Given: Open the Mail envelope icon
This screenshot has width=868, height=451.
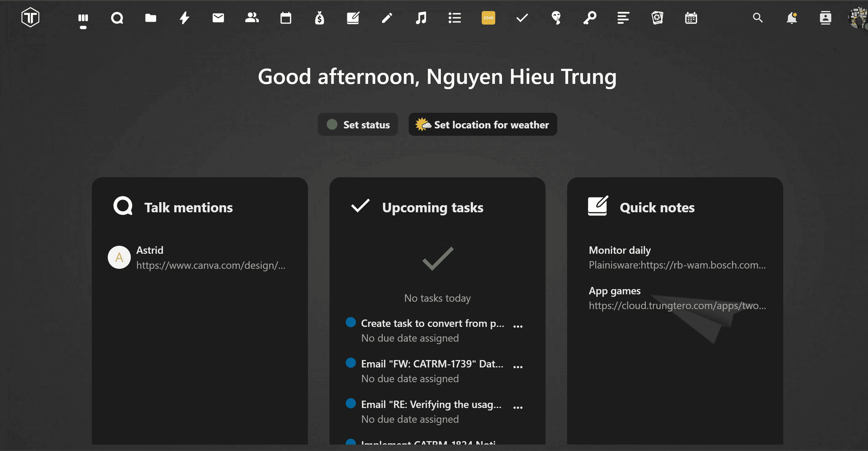Looking at the screenshot, I should coord(218,18).
